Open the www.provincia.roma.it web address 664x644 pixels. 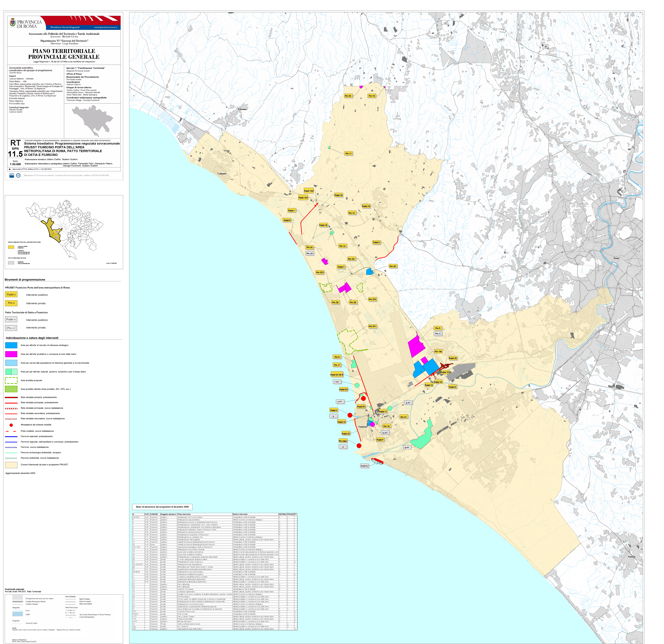coord(106,27)
